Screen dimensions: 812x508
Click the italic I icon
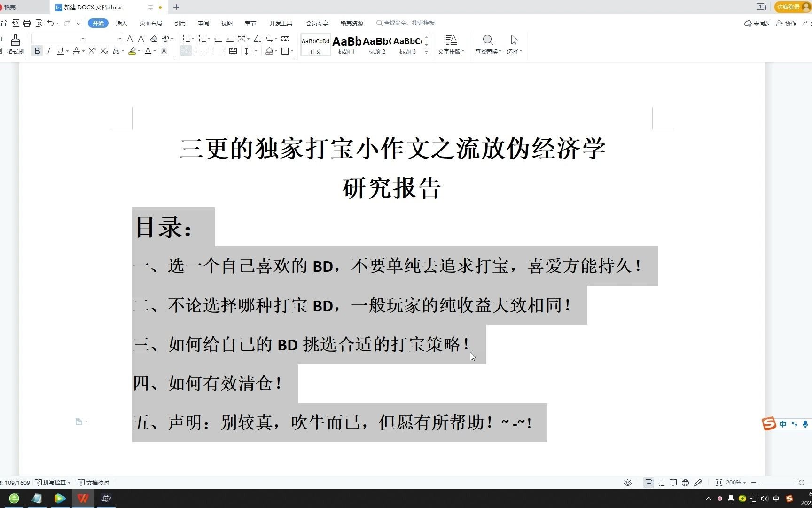48,51
